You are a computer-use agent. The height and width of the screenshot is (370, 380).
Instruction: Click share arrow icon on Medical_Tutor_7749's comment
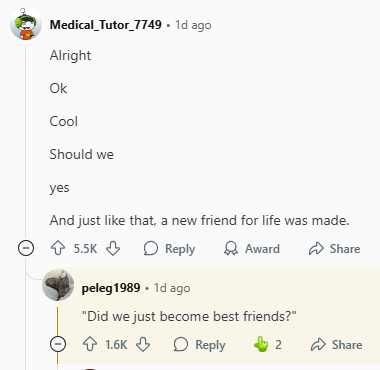pos(316,249)
